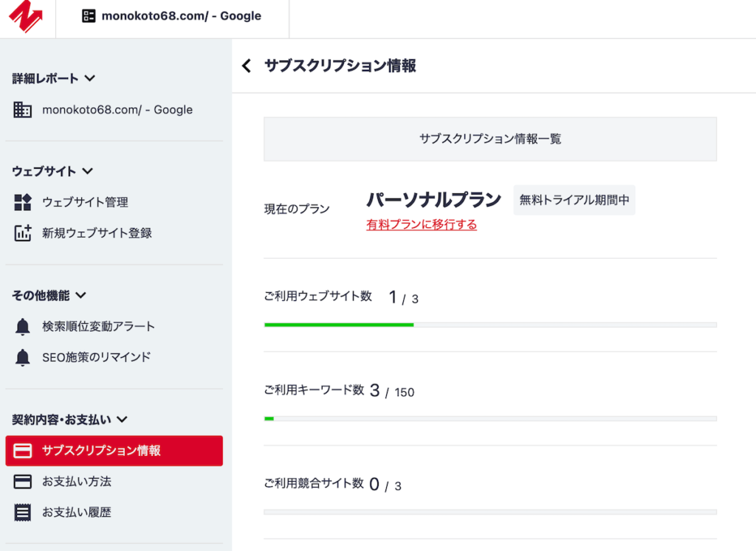
Task: Toggle the 契約内容・お支払い section
Action: 122,420
